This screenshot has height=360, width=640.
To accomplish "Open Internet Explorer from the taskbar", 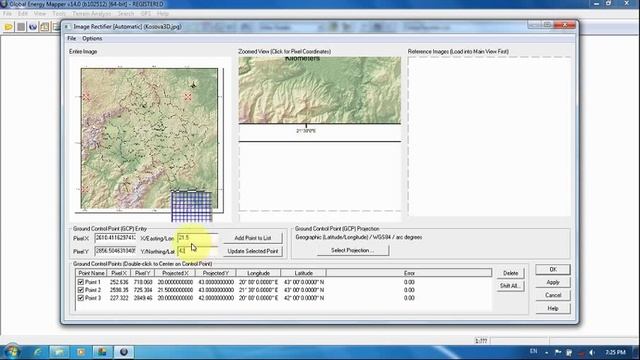I will pos(38,352).
